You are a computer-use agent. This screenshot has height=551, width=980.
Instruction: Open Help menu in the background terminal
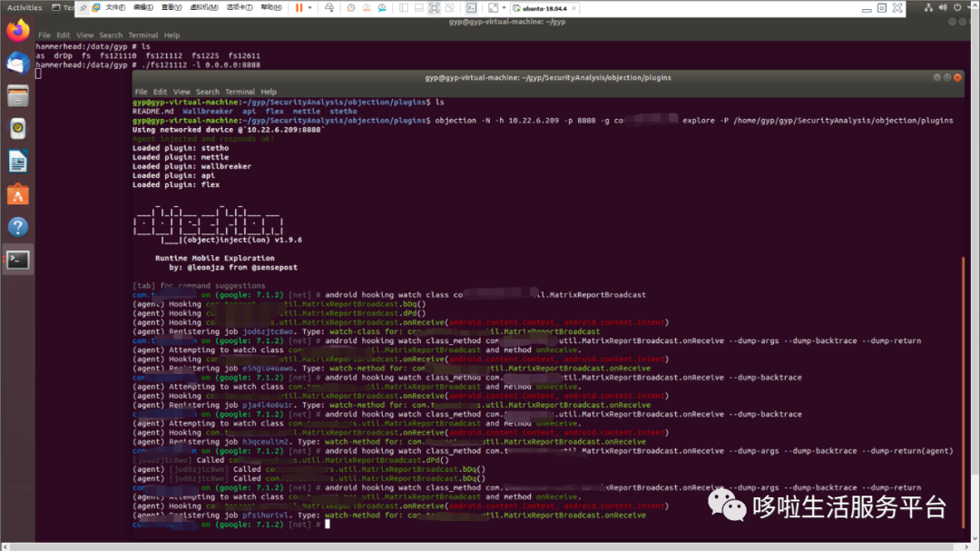pos(171,35)
